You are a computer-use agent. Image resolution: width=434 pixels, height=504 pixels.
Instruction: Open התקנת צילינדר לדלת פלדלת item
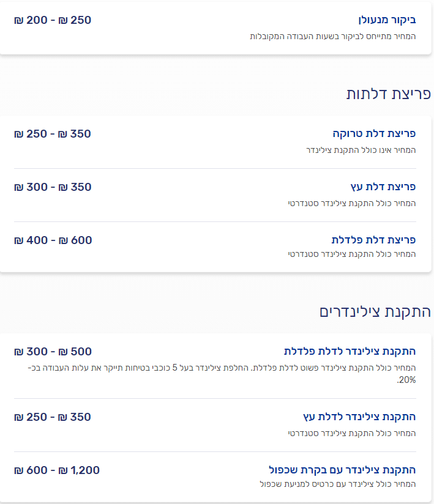point(350,351)
